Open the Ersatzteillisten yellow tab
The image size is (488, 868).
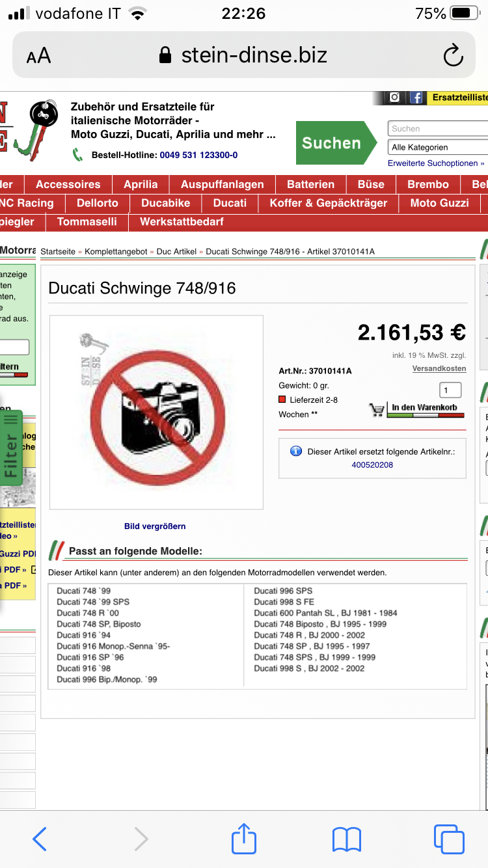457,98
